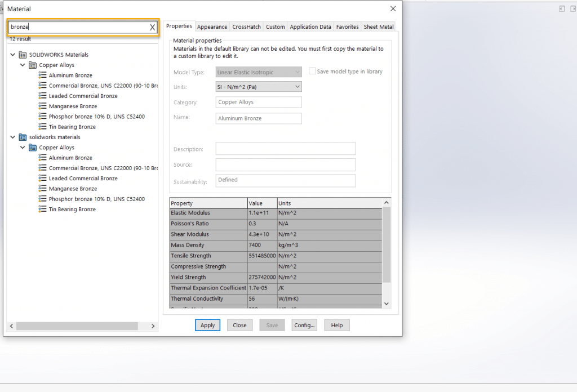Click the Description input field
This screenshot has width=577, height=392.
(x=286, y=149)
